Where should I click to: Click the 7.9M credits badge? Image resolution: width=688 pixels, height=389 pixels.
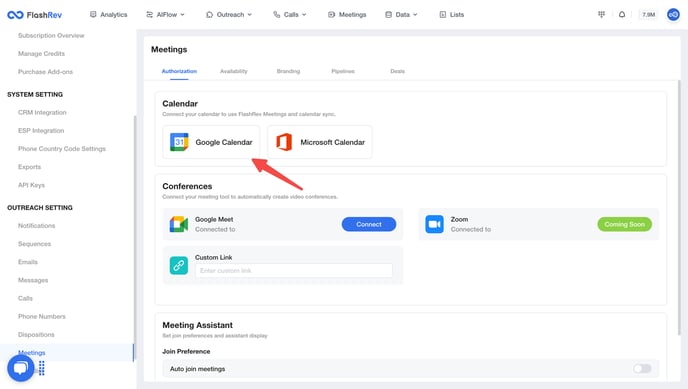coord(648,14)
